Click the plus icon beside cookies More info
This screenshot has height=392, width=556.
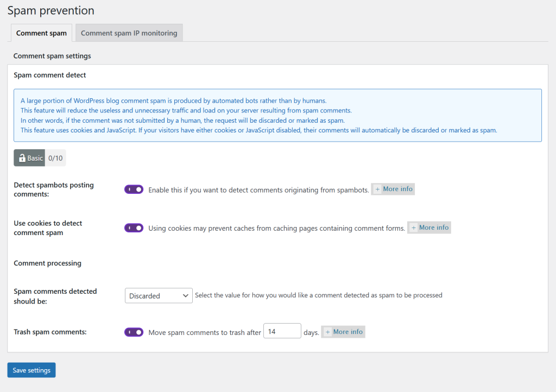pos(414,228)
